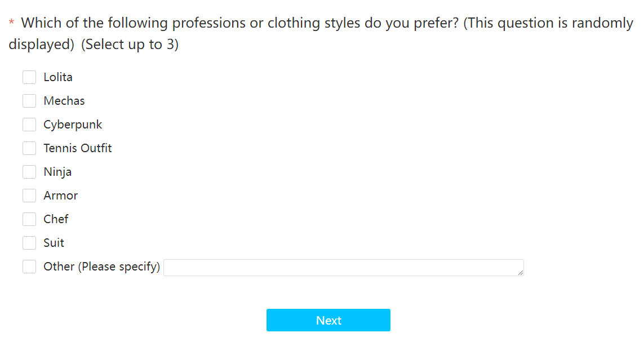Click the text area resize handle

pyautogui.click(x=521, y=273)
